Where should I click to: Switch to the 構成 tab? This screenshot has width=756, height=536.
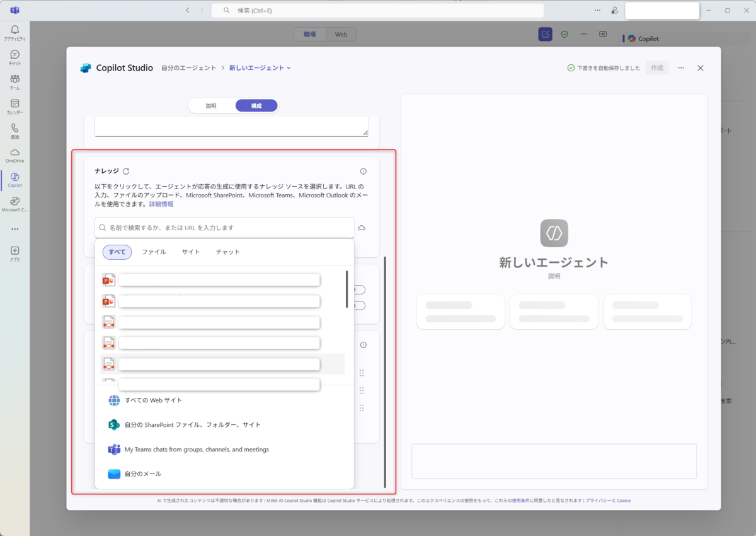[x=256, y=106]
